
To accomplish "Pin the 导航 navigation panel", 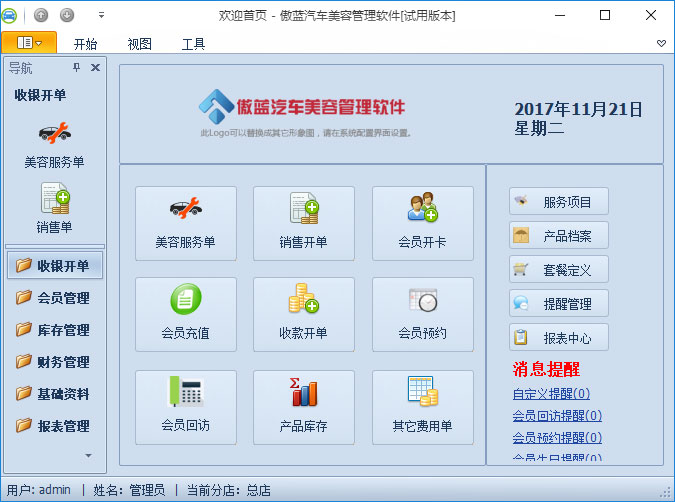I will (76, 68).
